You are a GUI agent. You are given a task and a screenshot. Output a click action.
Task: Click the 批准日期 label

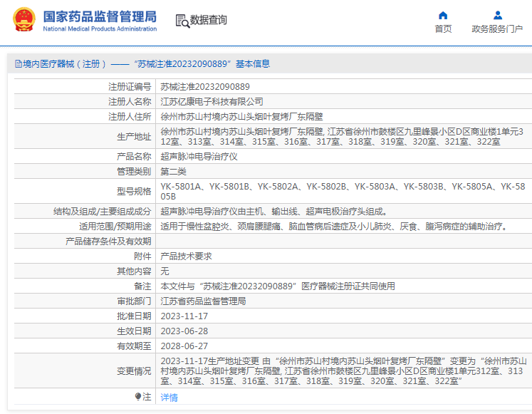134,316
